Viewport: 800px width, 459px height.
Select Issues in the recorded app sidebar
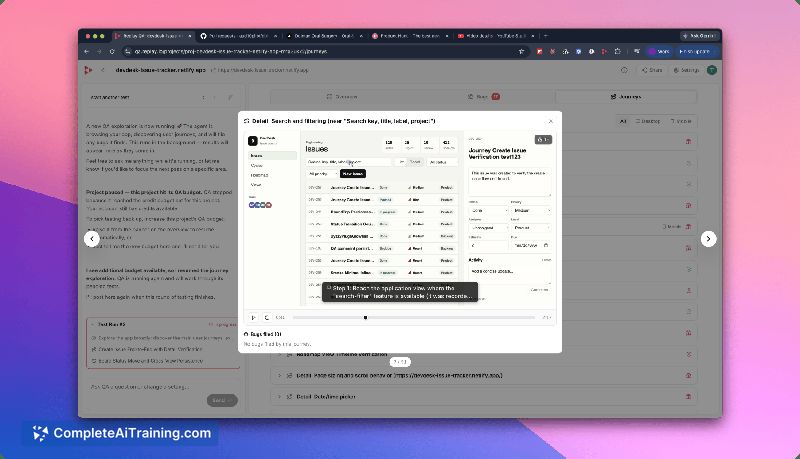[x=272, y=156]
